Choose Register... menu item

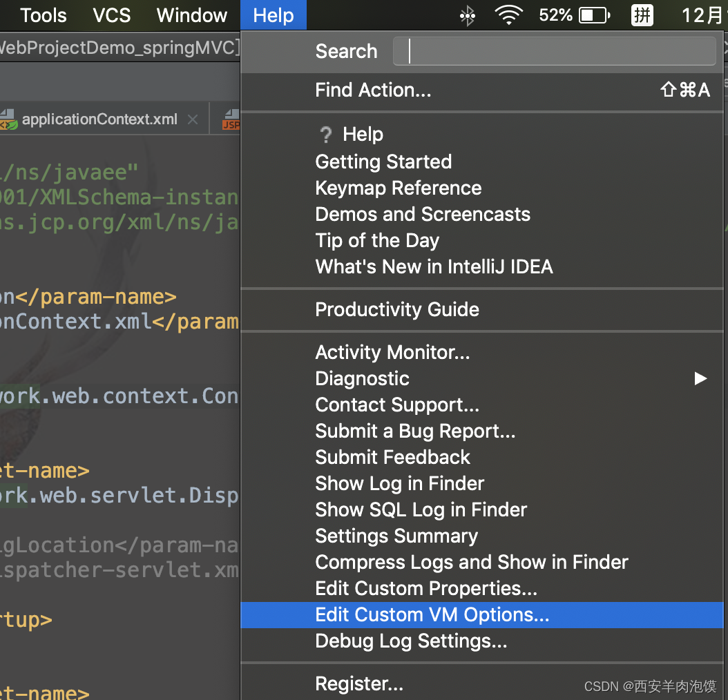pos(482,683)
